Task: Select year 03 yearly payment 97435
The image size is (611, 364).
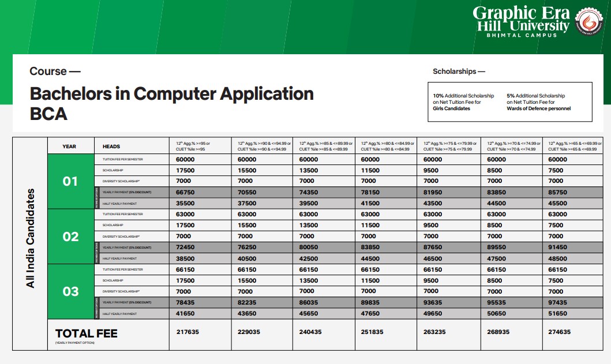Action: point(557,302)
